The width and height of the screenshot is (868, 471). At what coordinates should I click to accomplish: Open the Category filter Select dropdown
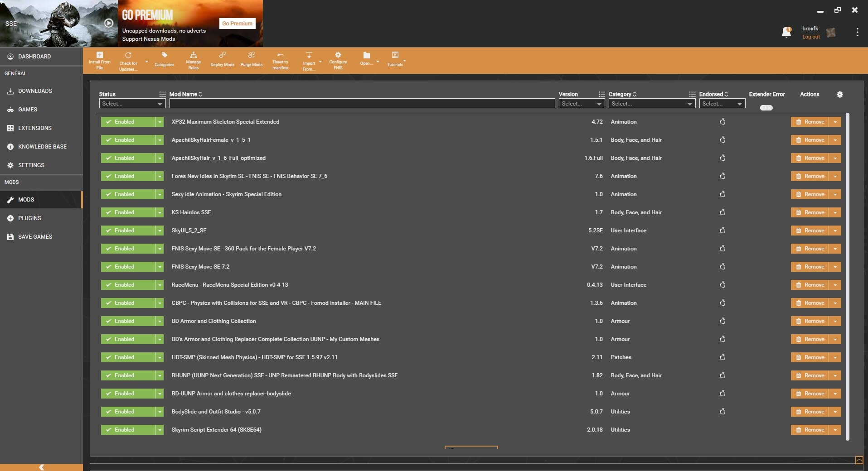[652, 104]
